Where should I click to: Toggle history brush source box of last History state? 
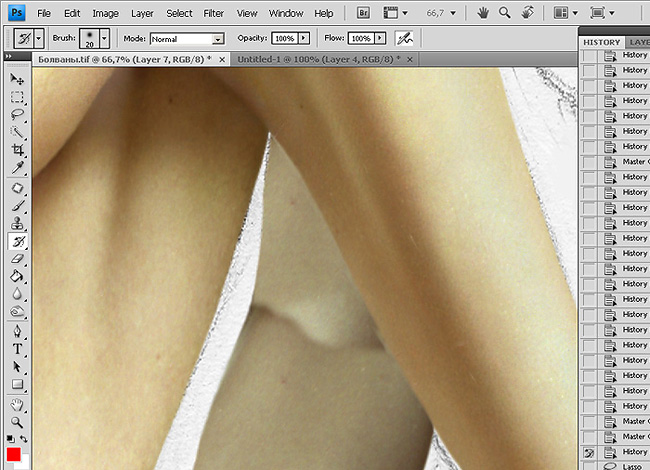pos(589,452)
